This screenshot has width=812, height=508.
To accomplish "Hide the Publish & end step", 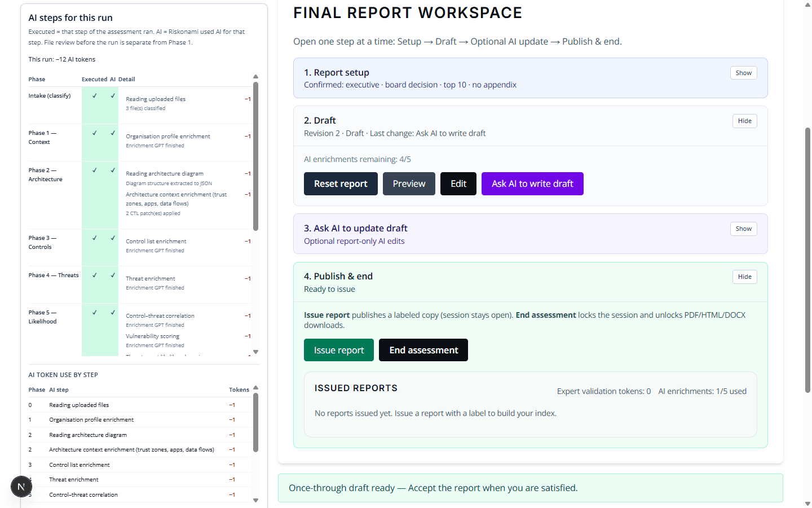I will [x=745, y=277].
